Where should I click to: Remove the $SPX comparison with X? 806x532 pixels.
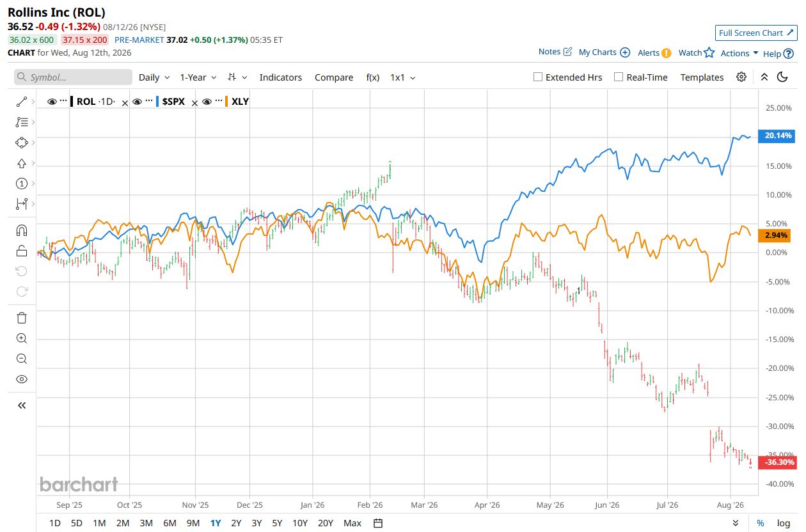click(x=195, y=103)
